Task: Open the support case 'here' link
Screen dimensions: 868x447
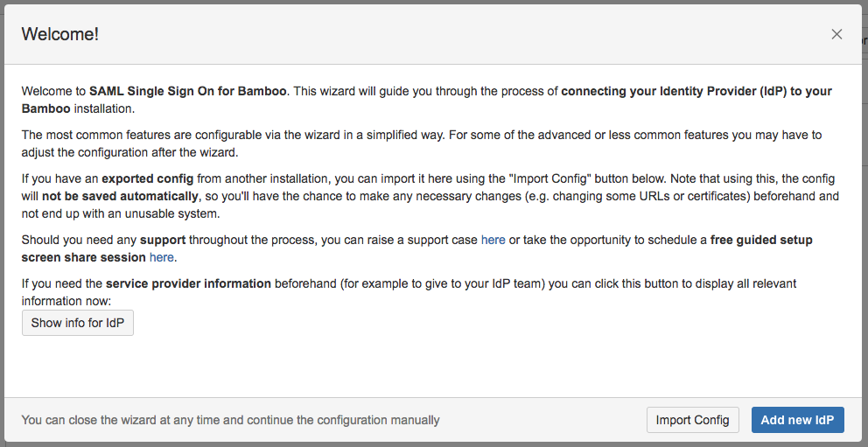Action: pyautogui.click(x=493, y=240)
